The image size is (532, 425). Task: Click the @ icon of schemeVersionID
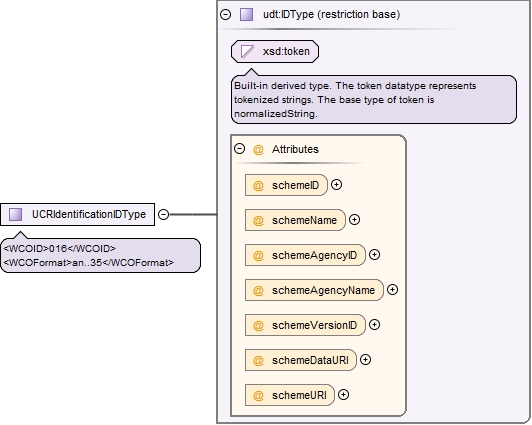(x=258, y=326)
